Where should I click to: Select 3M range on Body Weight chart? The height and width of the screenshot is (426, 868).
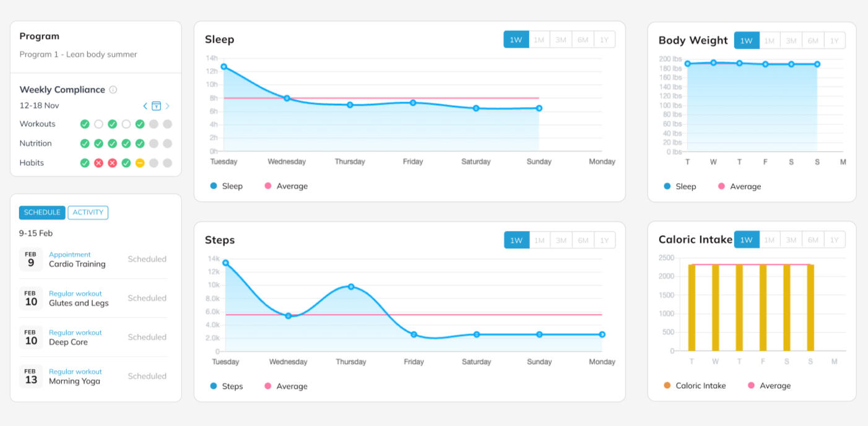pyautogui.click(x=791, y=41)
